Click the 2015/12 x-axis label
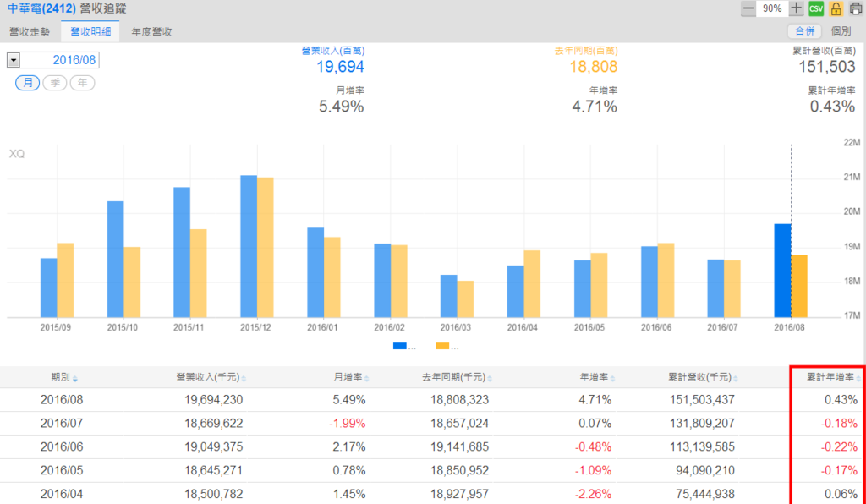866x504 pixels. (255, 327)
